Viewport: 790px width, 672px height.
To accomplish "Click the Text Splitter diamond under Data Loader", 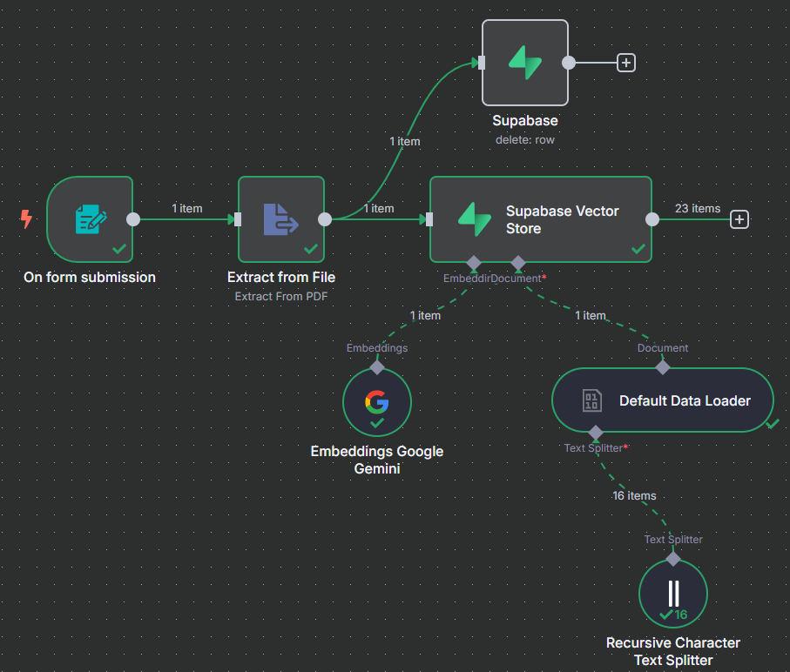I will coord(596,433).
